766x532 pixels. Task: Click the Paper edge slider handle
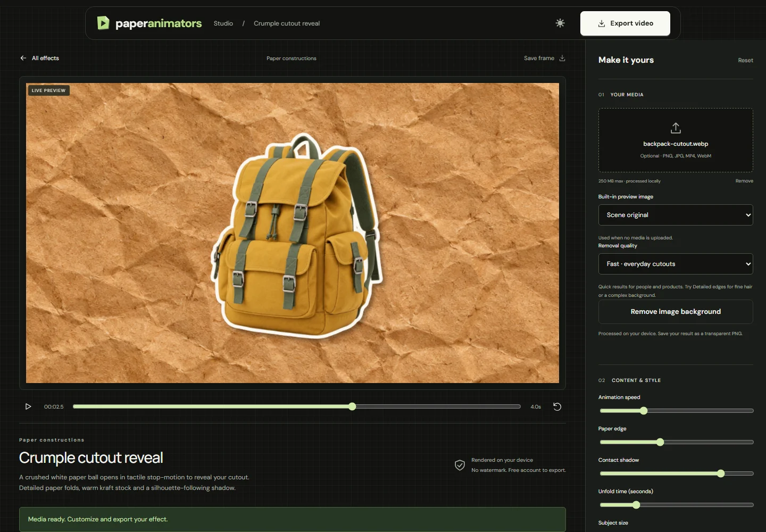click(660, 442)
